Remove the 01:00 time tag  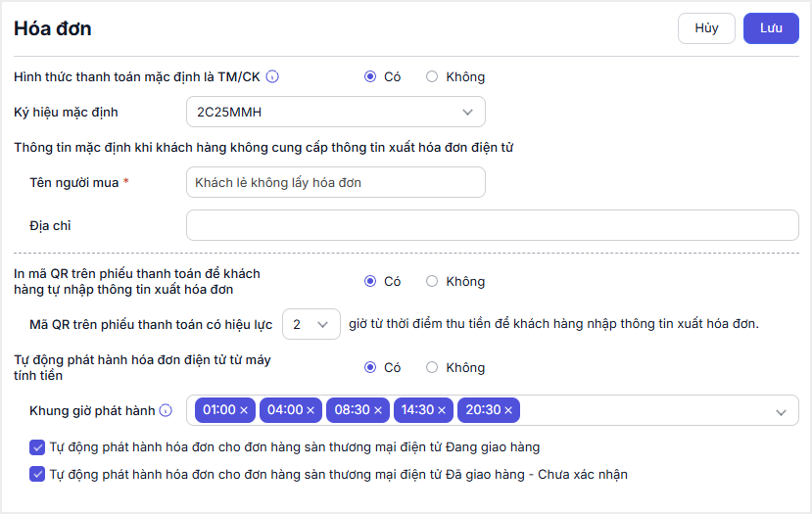(x=244, y=410)
